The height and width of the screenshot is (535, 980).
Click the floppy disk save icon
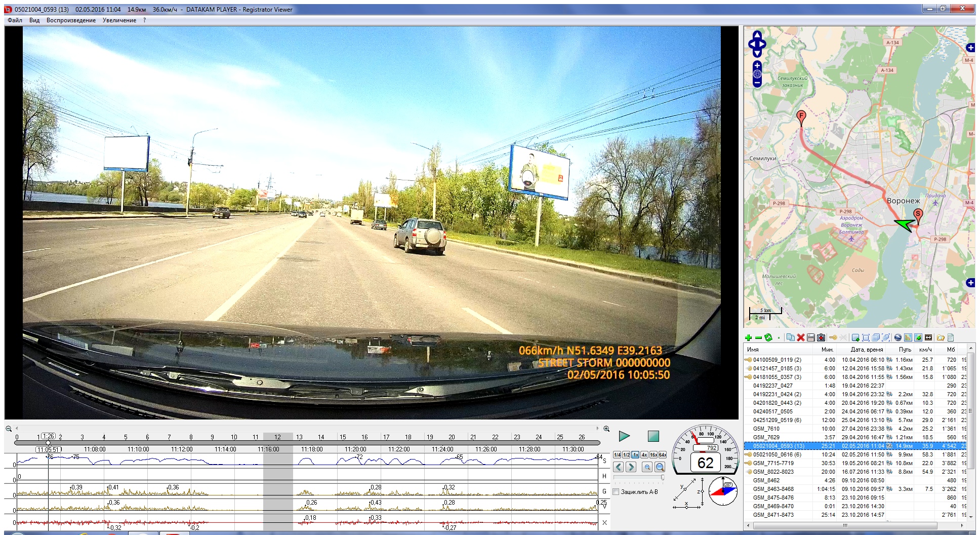[810, 338]
